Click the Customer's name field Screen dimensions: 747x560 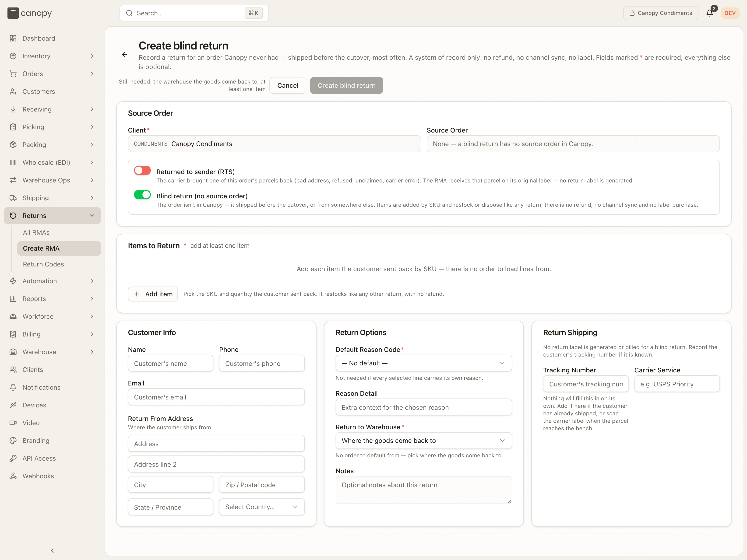point(171,363)
